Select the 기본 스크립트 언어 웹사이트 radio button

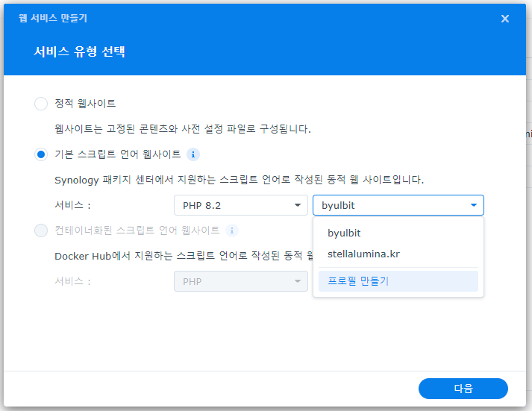click(41, 154)
